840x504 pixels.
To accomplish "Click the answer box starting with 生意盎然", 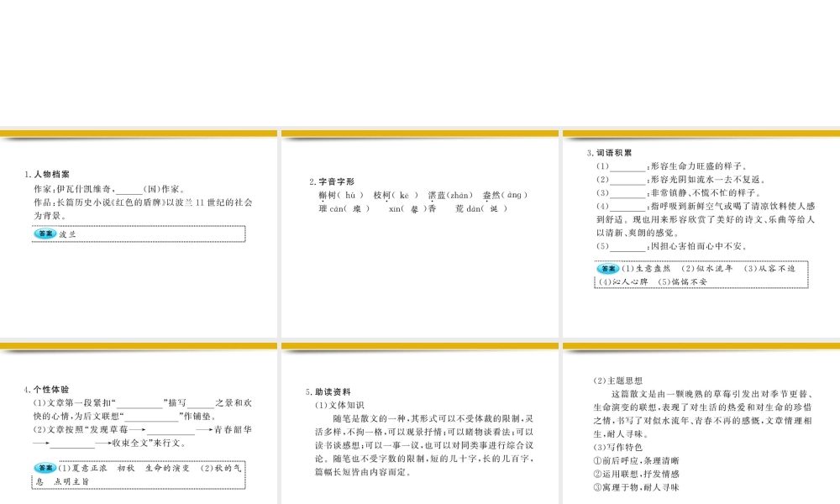I will click(x=701, y=275).
